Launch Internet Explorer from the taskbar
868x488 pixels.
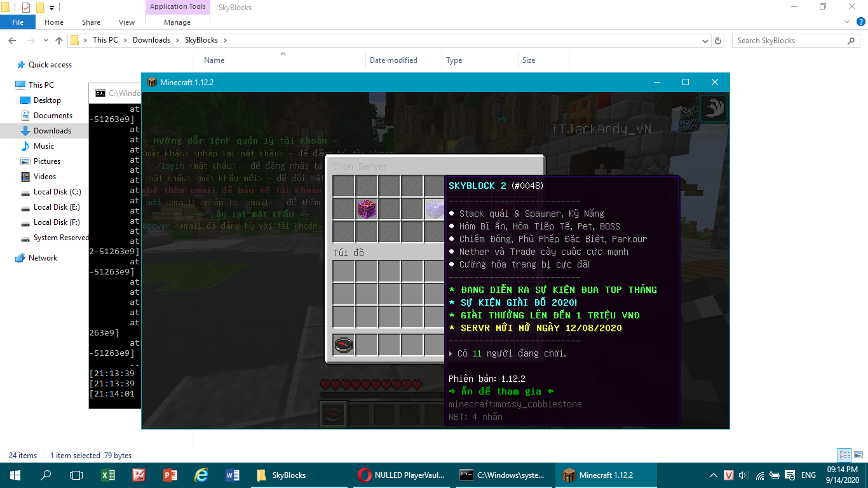click(201, 475)
